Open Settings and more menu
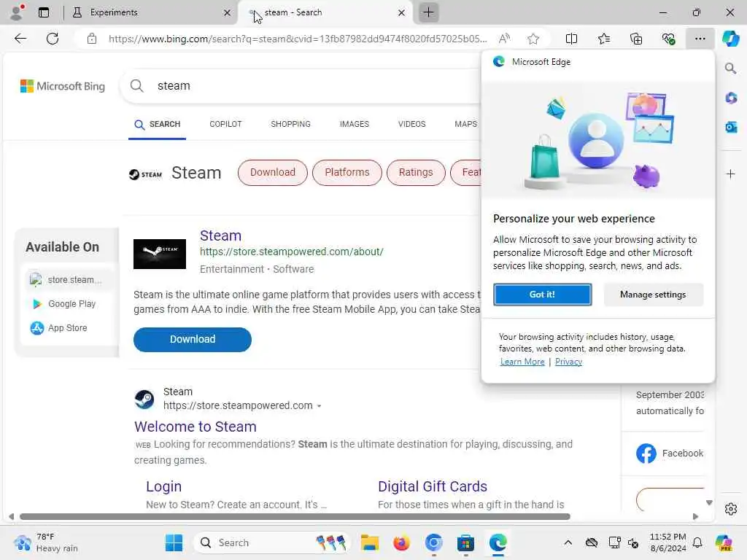 (x=700, y=39)
